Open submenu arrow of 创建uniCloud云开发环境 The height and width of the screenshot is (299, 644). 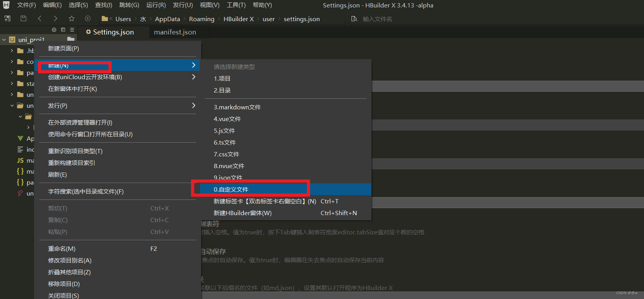point(193,77)
